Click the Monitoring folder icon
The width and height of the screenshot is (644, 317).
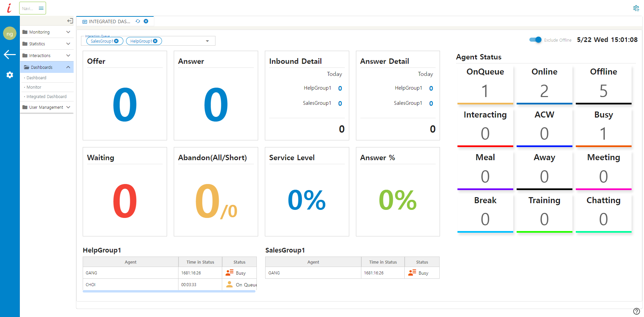(x=25, y=32)
